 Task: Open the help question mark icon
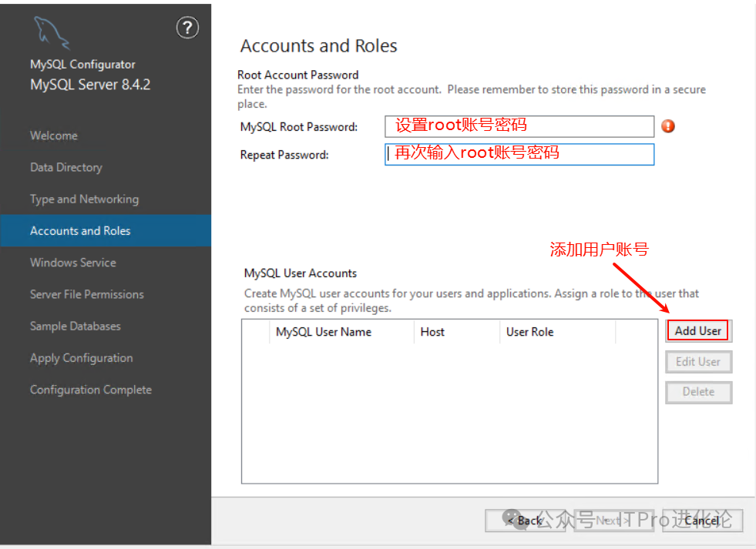(x=187, y=28)
